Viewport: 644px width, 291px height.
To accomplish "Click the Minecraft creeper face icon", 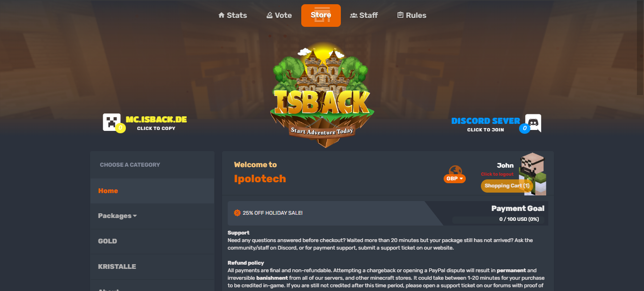I will point(112,122).
